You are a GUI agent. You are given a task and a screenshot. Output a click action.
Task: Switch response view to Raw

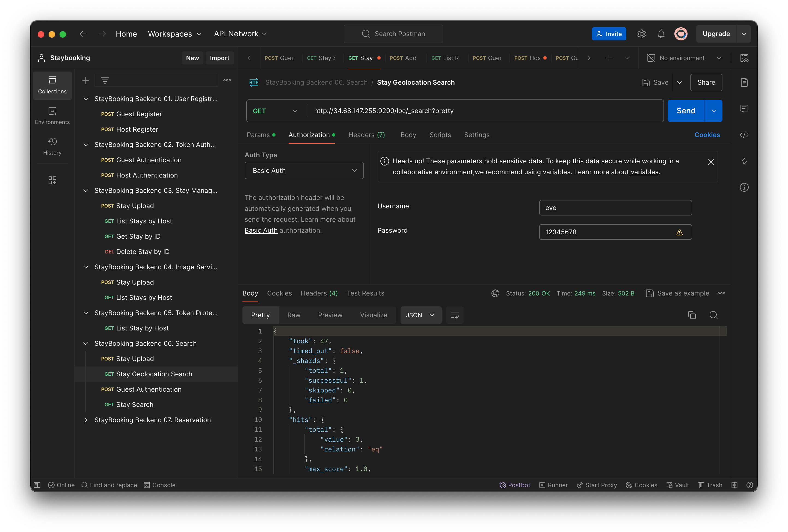[x=294, y=315]
